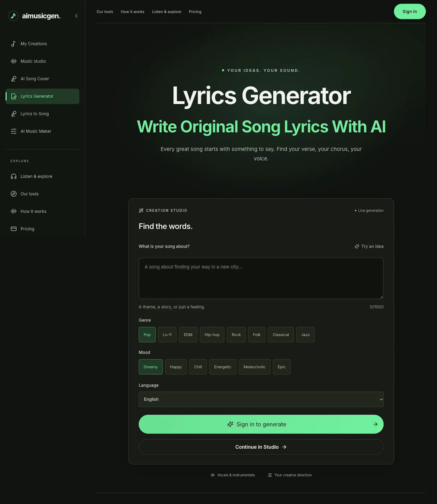Click the arrow icon on Continue in Studio

tap(284, 447)
